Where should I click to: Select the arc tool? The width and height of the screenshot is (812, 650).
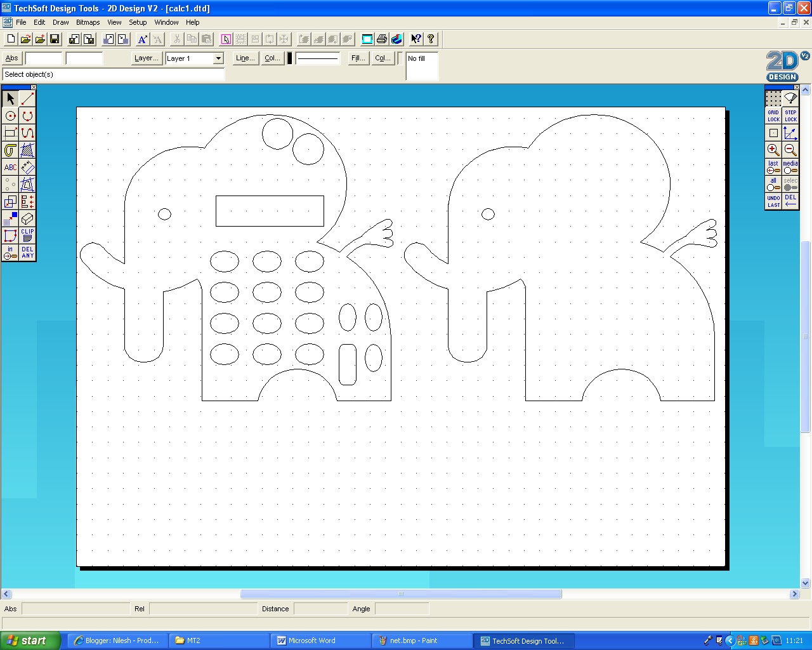pos(27,116)
